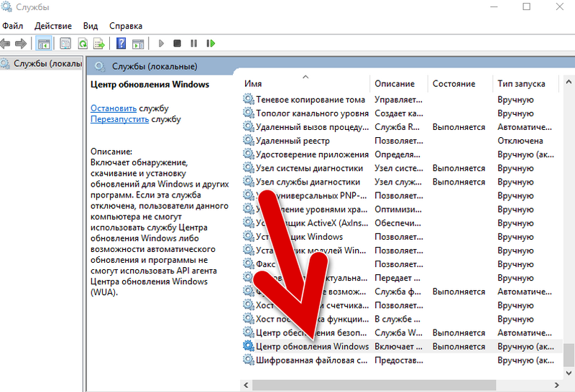Click the Stop service square icon
This screenshot has height=392, width=575.
pyautogui.click(x=177, y=44)
